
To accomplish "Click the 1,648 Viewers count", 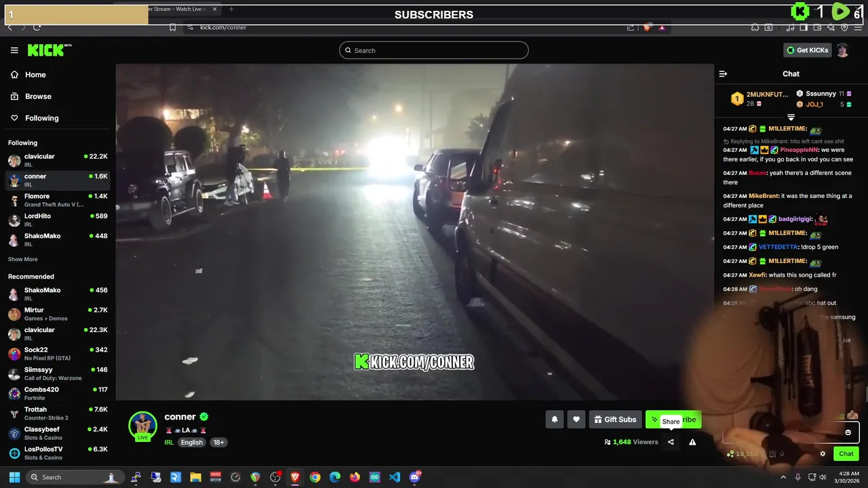I will (x=631, y=442).
